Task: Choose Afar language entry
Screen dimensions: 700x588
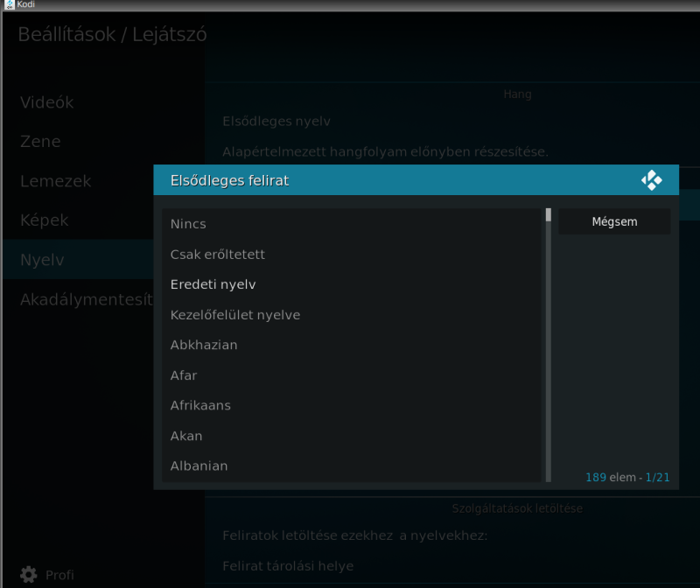Action: point(352,375)
